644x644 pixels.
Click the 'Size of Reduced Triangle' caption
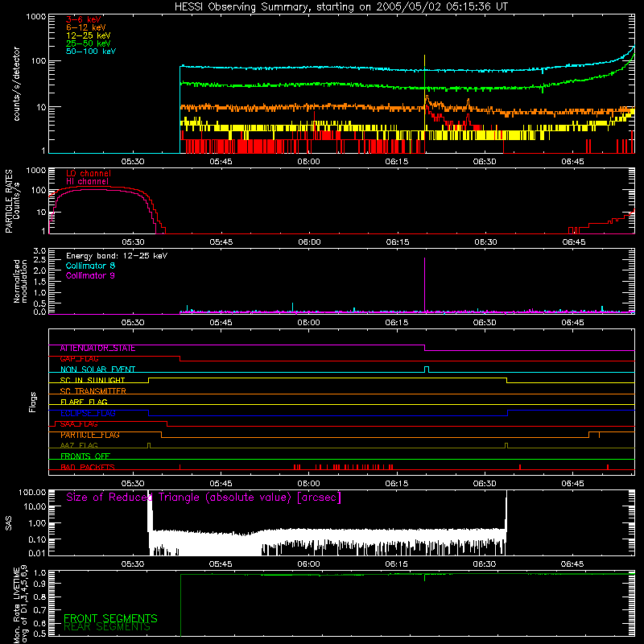coord(204,497)
